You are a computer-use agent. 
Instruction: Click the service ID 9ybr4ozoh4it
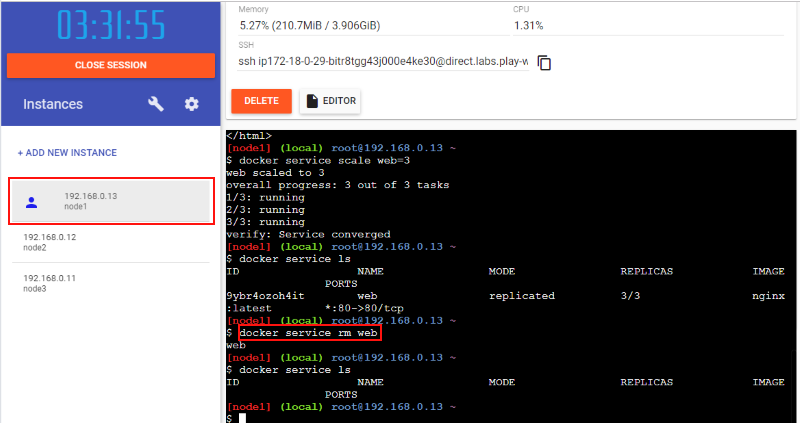point(265,296)
